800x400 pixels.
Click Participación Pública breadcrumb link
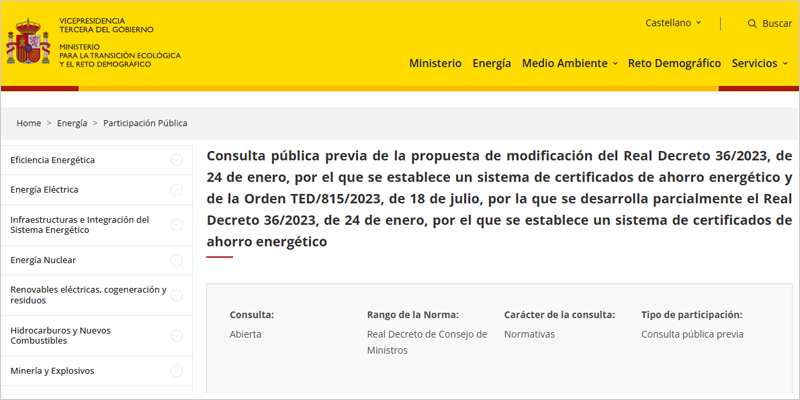[x=145, y=123]
